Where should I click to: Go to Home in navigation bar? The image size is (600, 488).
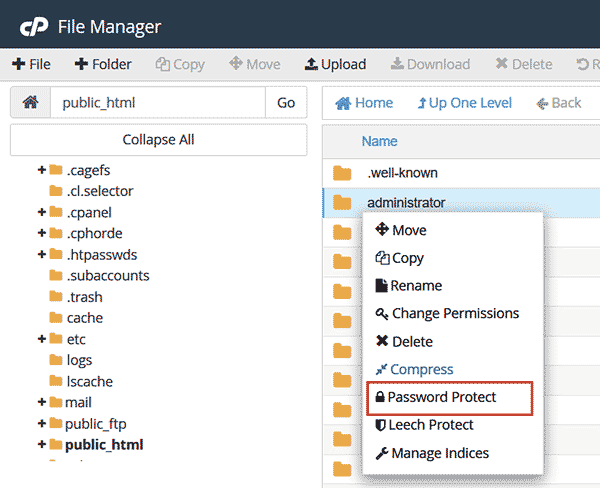[x=364, y=103]
